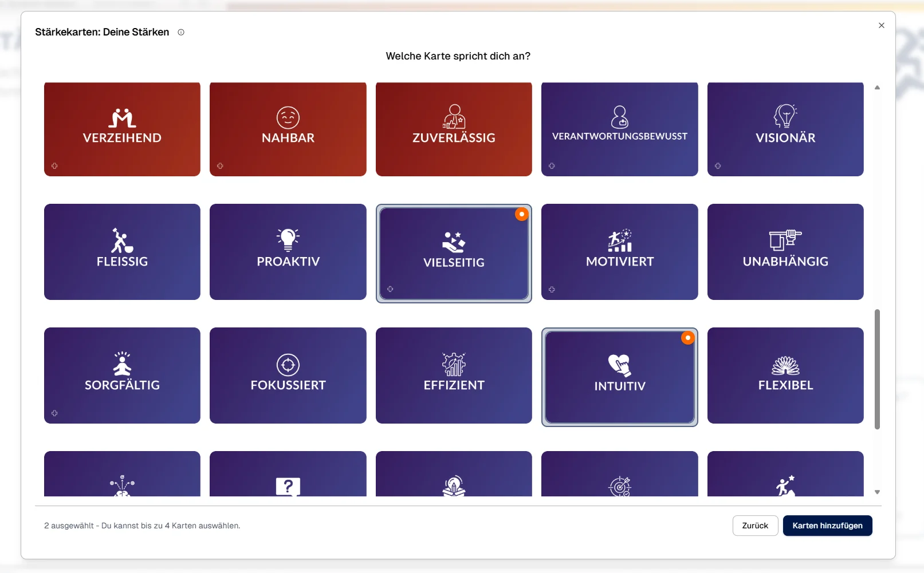Deselect INTUITIV via its orange selection dot
Viewport: 924px width, 573px height.
687,338
